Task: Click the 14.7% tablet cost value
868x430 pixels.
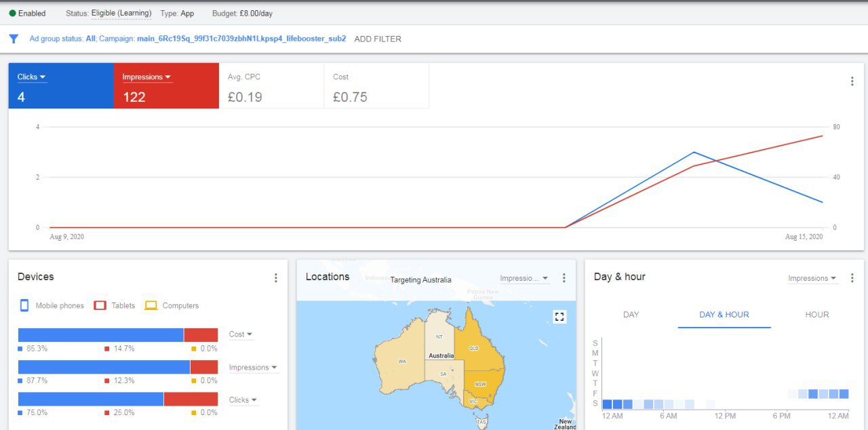Action: pos(123,349)
